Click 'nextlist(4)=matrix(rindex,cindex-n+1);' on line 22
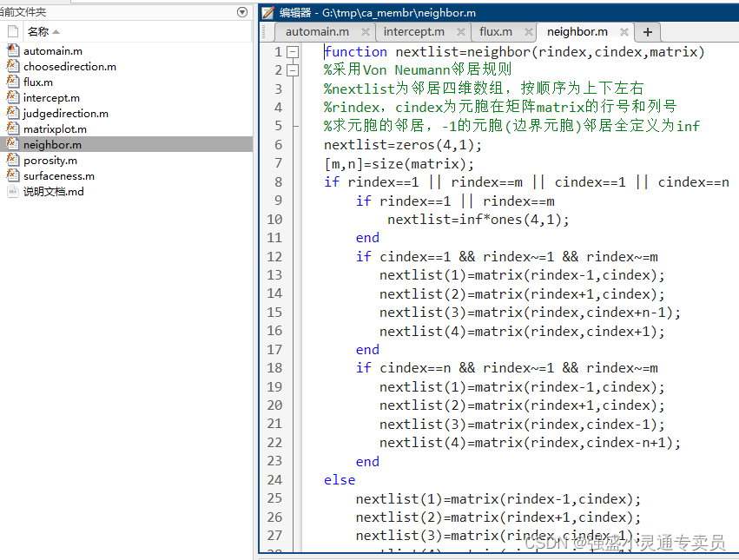This screenshot has height=560, width=739. [531, 443]
